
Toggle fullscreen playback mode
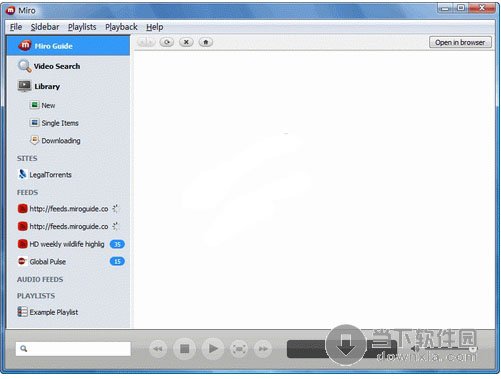(239, 349)
